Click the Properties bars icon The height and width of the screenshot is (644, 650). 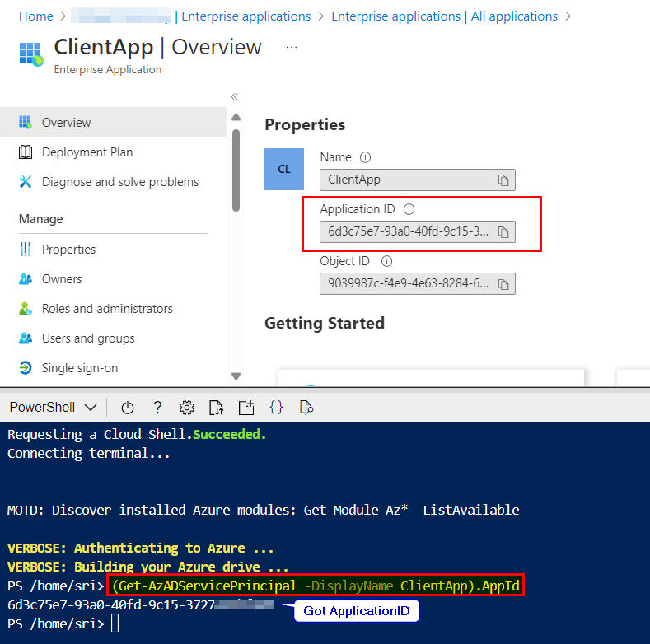pos(26,249)
